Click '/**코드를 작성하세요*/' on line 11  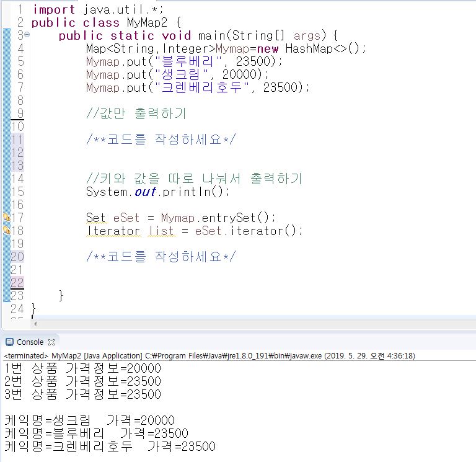[x=161, y=140]
